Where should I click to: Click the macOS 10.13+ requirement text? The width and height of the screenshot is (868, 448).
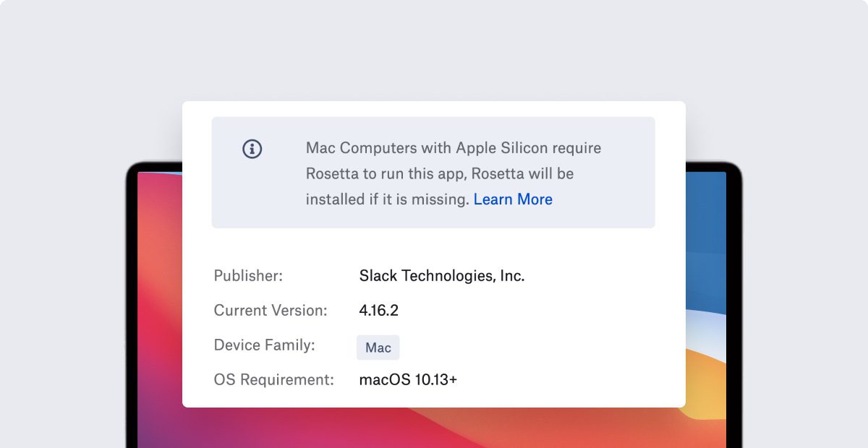point(408,379)
